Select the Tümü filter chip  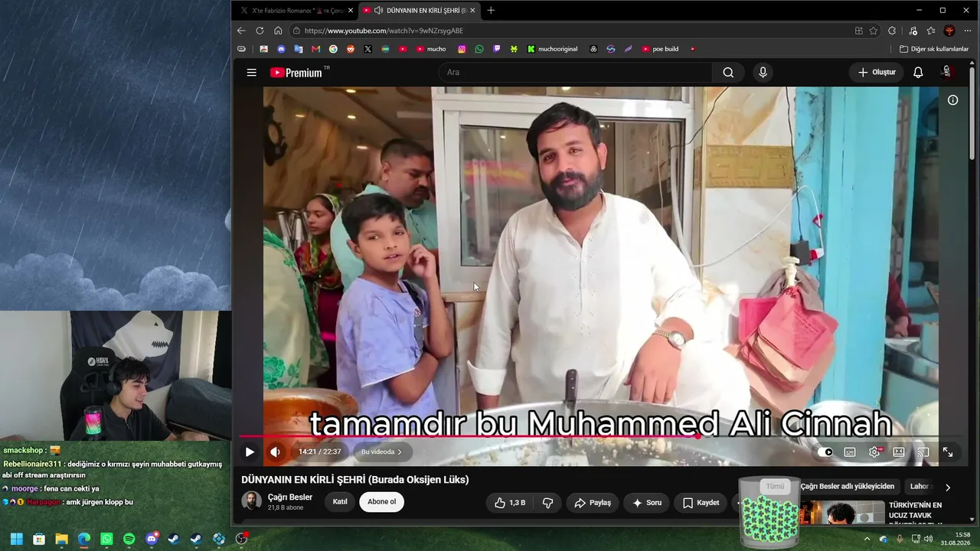tap(775, 487)
